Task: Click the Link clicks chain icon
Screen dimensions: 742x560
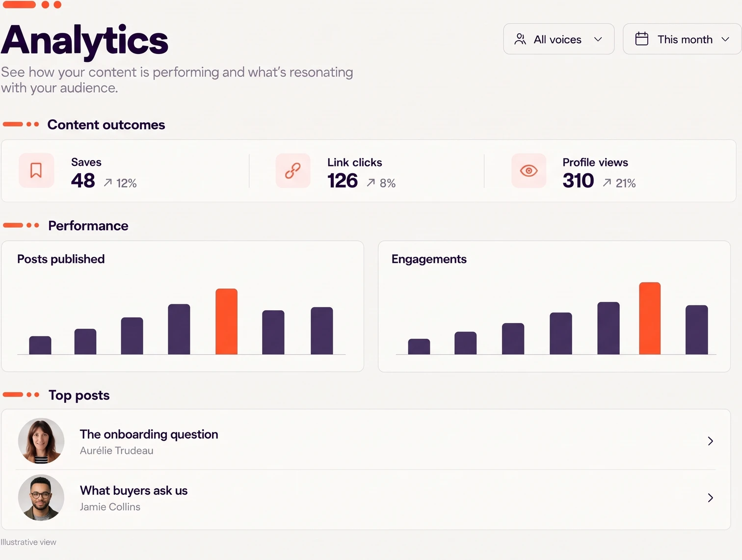Action: pos(293,170)
